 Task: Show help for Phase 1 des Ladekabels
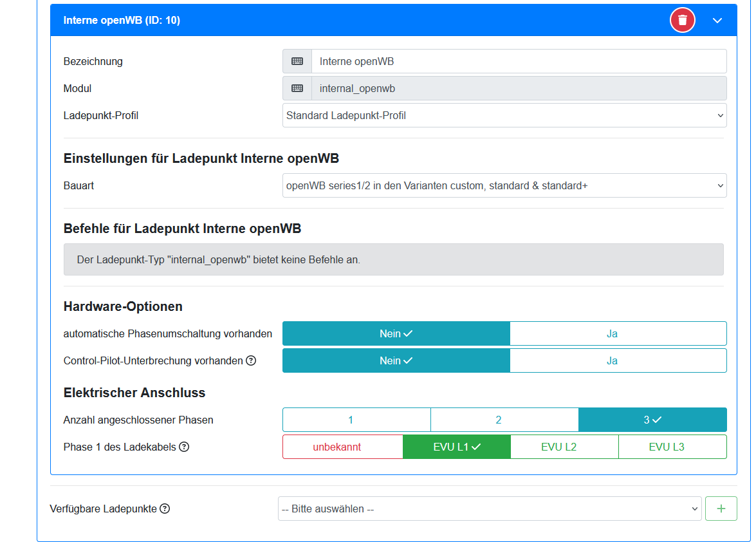[x=184, y=447]
